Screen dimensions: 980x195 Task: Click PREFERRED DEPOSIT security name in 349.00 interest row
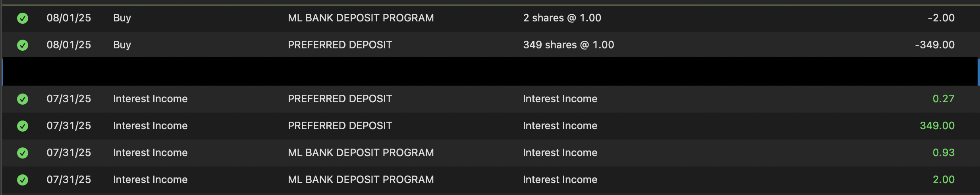coord(340,126)
